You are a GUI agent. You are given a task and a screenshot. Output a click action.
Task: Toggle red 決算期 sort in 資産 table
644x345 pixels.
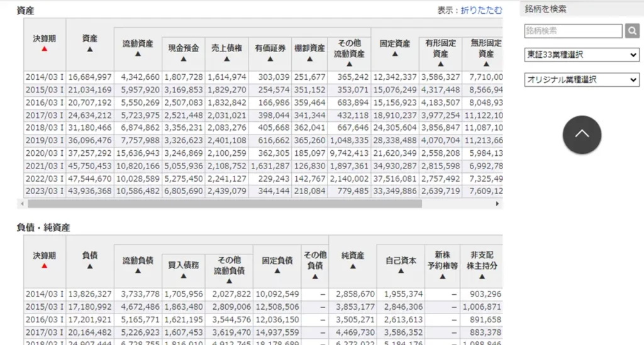pyautogui.click(x=44, y=49)
